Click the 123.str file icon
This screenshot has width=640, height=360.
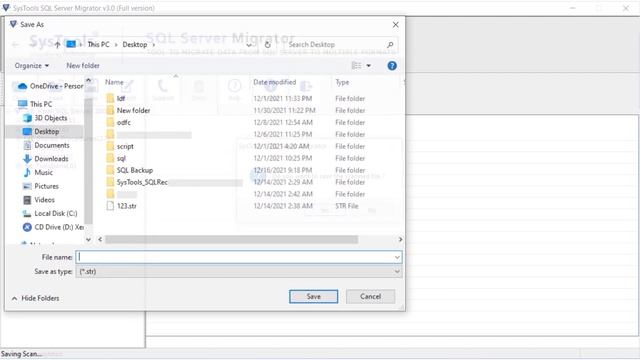[x=110, y=206]
